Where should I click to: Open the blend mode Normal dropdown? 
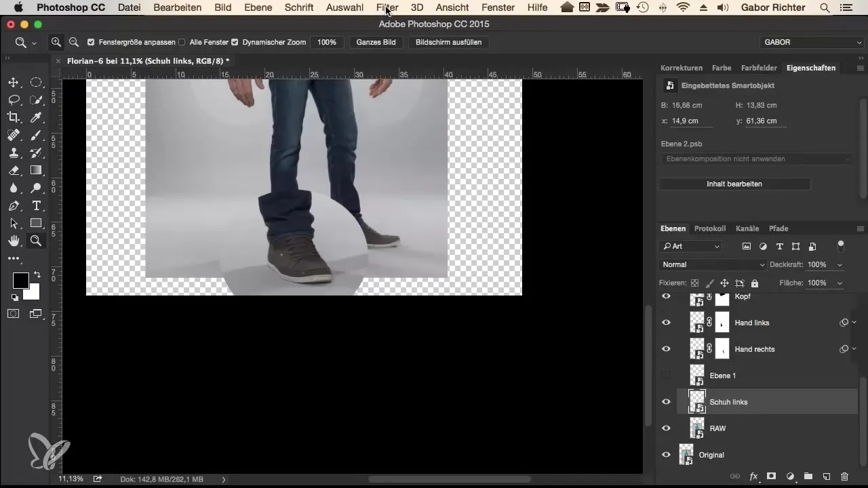(x=712, y=264)
